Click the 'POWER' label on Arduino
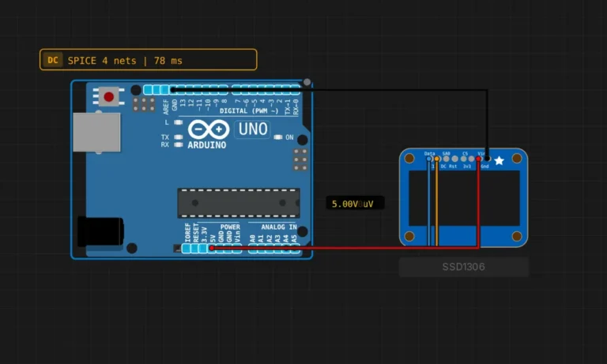The image size is (607, 364). pyautogui.click(x=230, y=227)
